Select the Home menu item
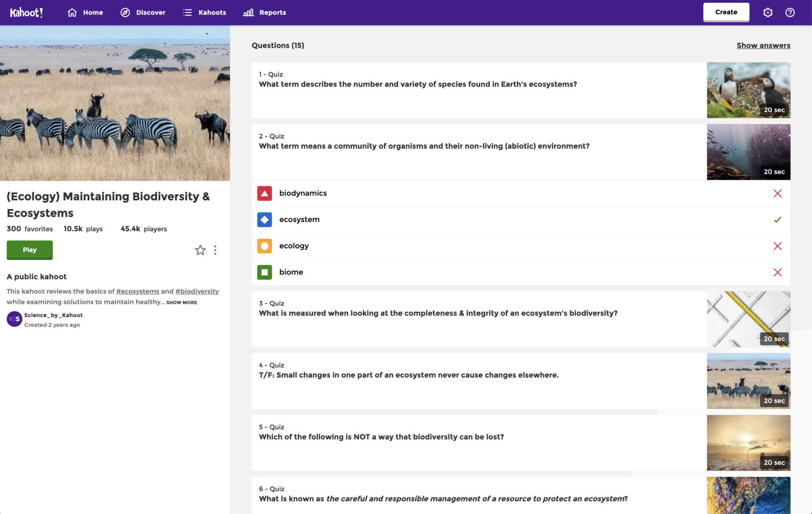The height and width of the screenshot is (514, 812). click(93, 12)
